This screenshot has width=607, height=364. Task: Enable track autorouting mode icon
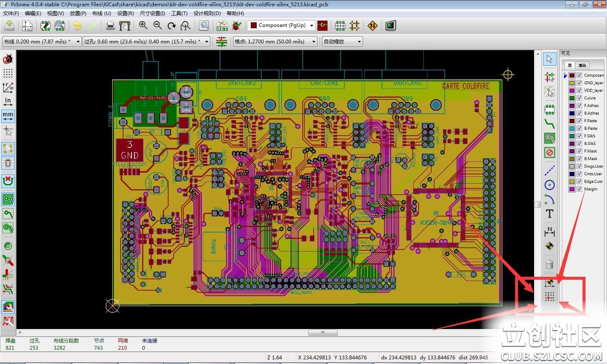355,26
